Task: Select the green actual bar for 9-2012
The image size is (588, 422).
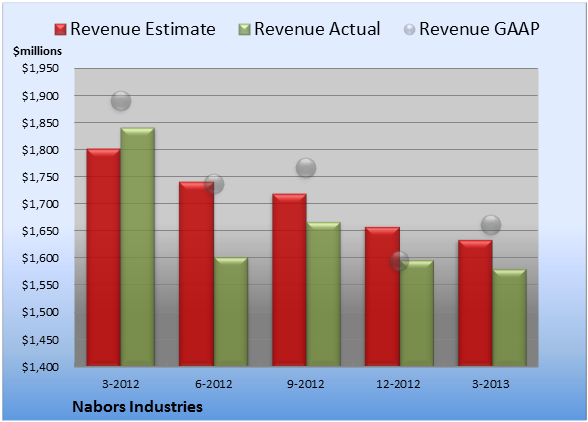Action: pyautogui.click(x=323, y=294)
